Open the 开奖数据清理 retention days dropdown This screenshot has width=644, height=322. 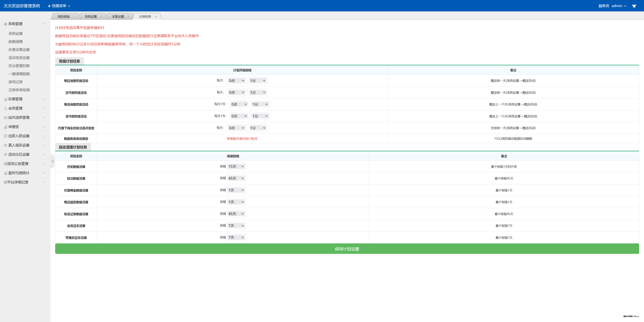236,166
